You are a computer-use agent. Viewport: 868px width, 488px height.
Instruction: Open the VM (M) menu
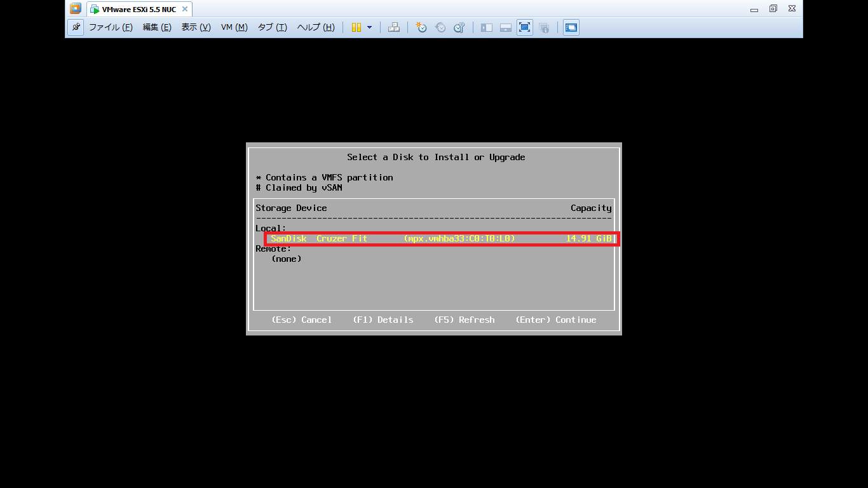coord(234,27)
